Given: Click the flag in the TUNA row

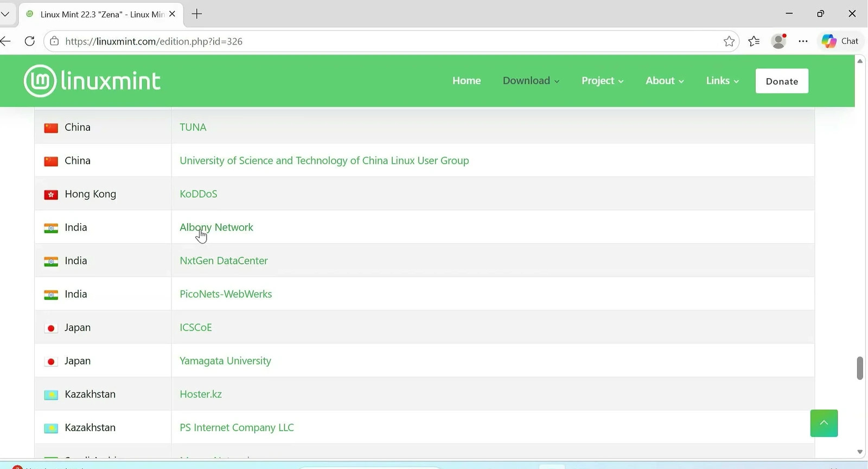Looking at the screenshot, I should coord(51,128).
